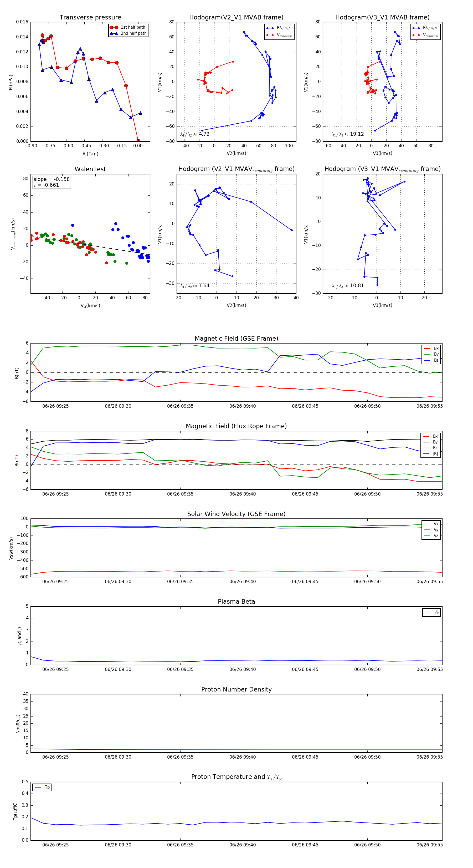473x868 pixels.
Task: Click the "WalenTest" plot title
Action: [90, 169]
